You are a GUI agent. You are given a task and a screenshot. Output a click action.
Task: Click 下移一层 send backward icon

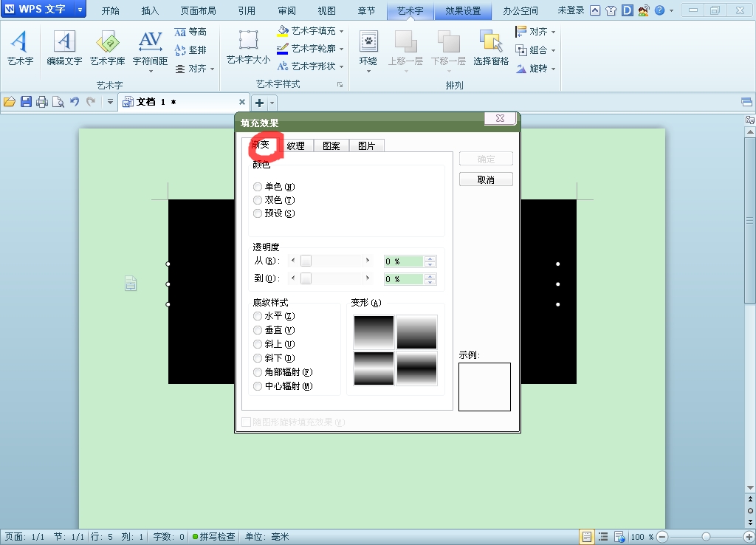click(448, 41)
